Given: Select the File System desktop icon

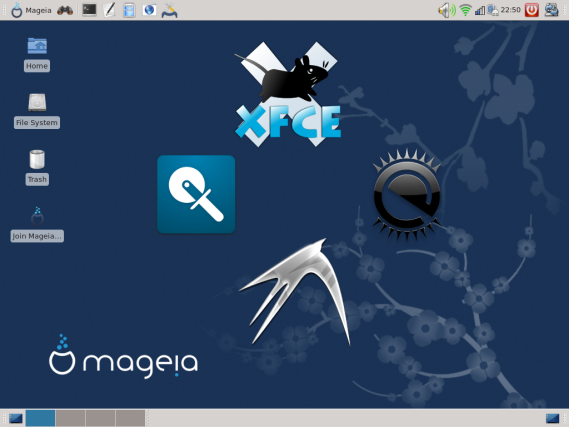Looking at the screenshot, I should click(37, 111).
